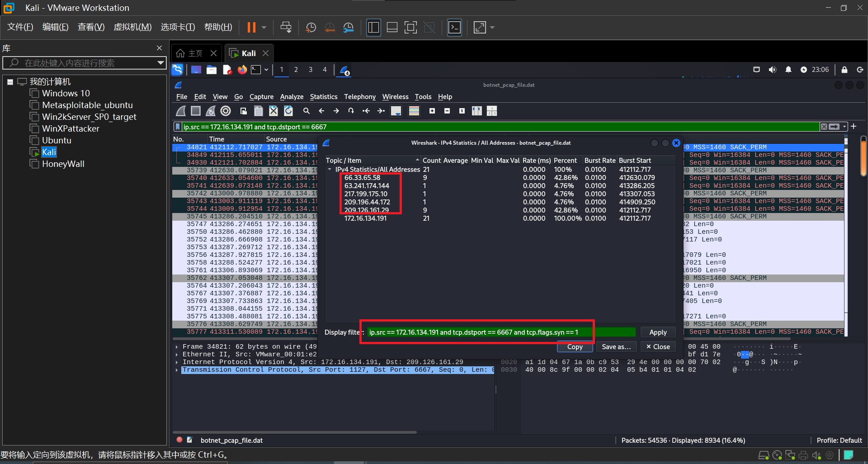Toggle auto-scroll during live capture

pos(396,111)
